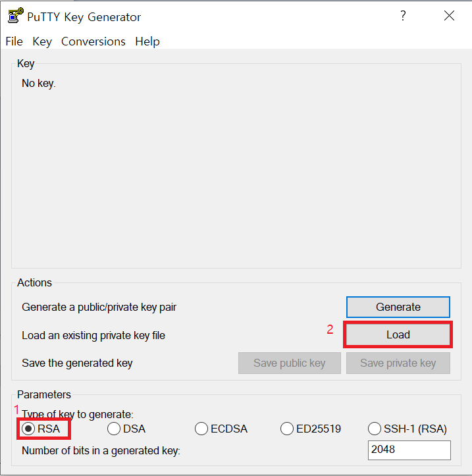This screenshot has width=472, height=476.
Task: Click 'Load an existing private key file' label
Action: tap(93, 336)
